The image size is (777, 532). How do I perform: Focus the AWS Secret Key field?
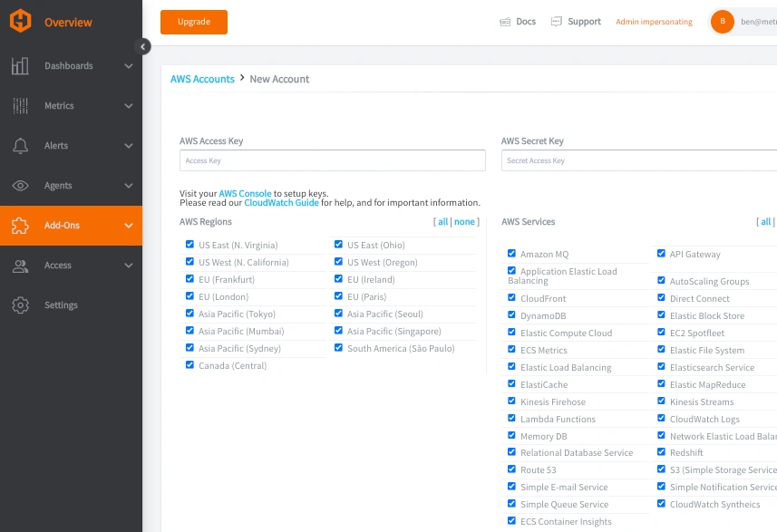coord(639,160)
